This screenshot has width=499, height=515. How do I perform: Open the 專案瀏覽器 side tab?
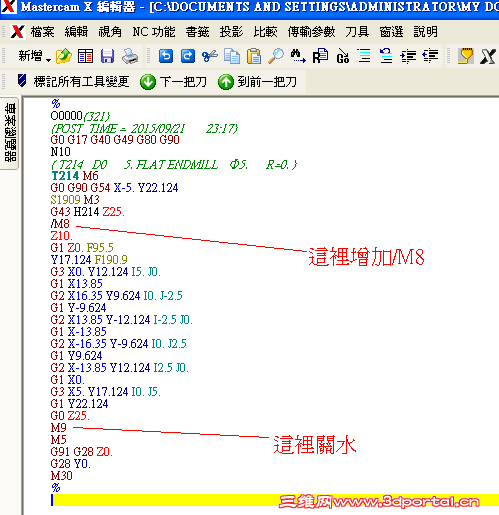click(x=10, y=133)
